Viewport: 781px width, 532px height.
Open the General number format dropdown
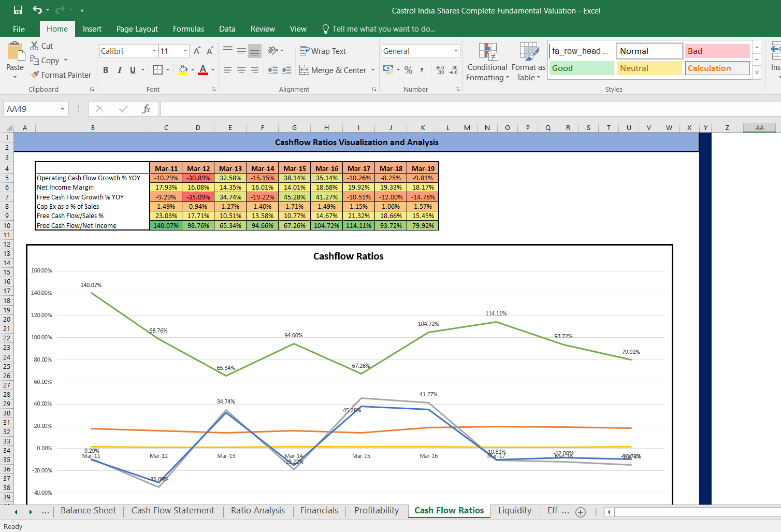pos(456,51)
